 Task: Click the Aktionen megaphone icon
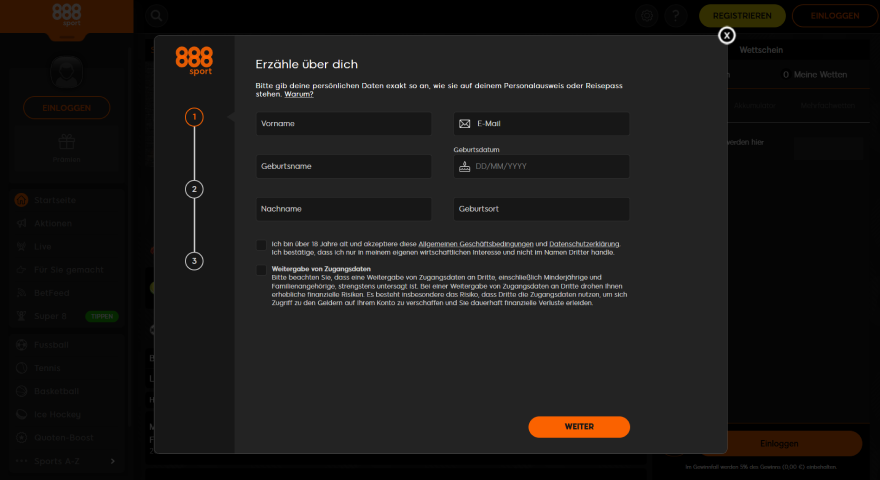click(21, 223)
